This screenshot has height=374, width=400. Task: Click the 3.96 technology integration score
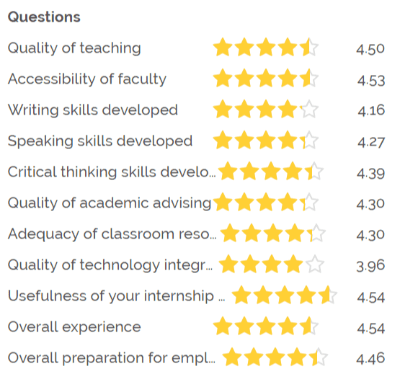tap(370, 266)
